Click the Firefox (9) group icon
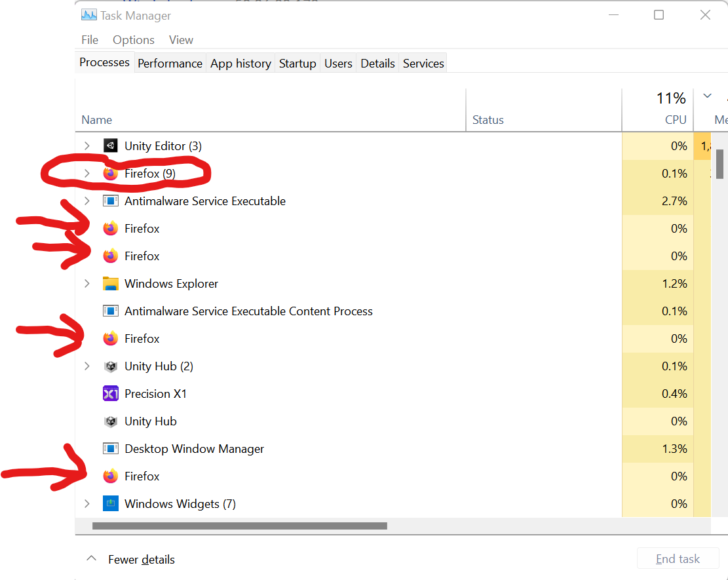The height and width of the screenshot is (580, 728). [x=111, y=173]
